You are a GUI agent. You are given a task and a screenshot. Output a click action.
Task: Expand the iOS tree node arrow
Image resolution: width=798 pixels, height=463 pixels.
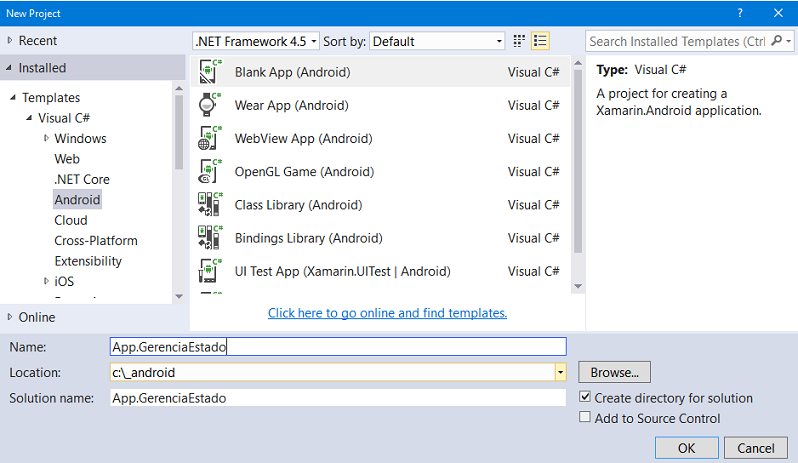(x=46, y=281)
